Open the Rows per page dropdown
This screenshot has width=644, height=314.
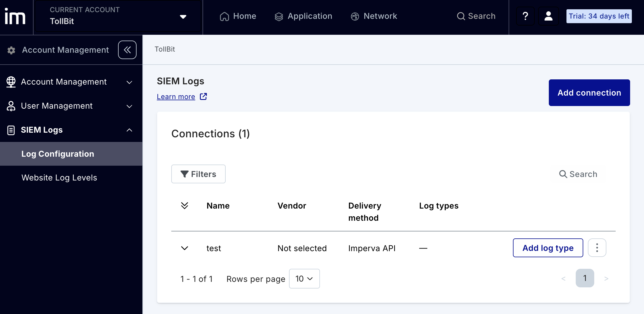point(304,278)
